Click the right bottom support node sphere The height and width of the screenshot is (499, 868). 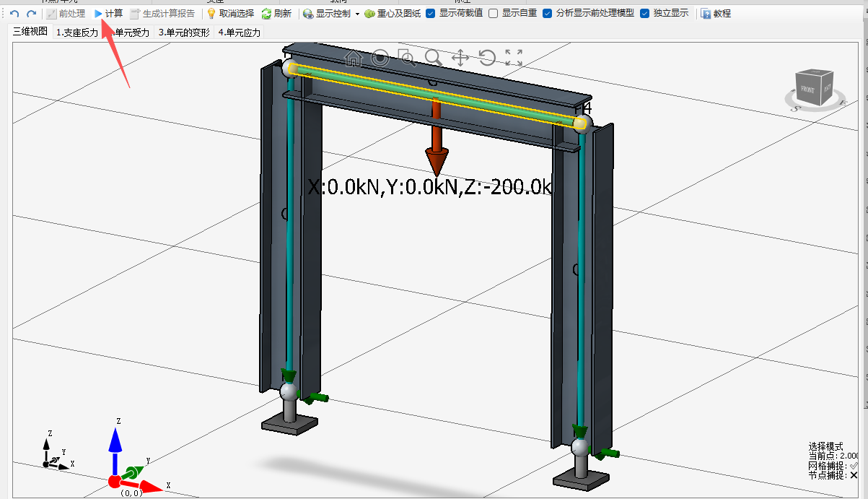click(580, 447)
